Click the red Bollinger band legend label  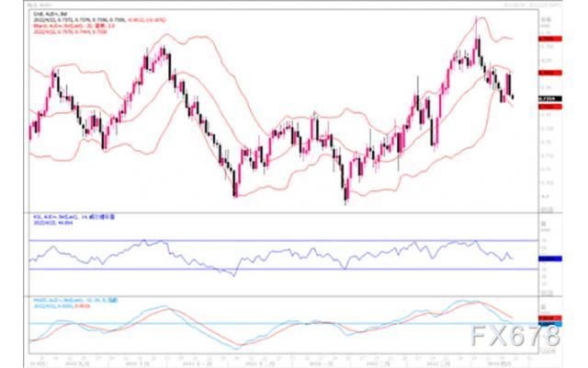[x=73, y=26]
